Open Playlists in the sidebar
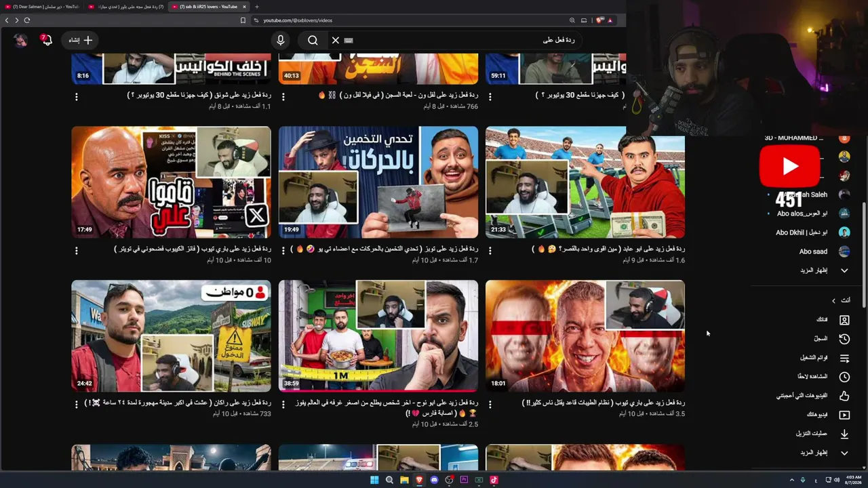 click(825, 358)
